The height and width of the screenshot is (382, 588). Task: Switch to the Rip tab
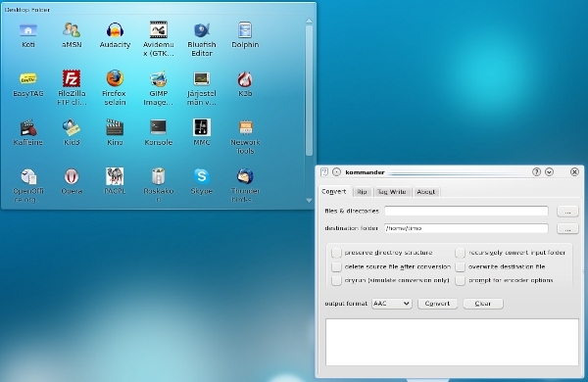click(x=362, y=192)
